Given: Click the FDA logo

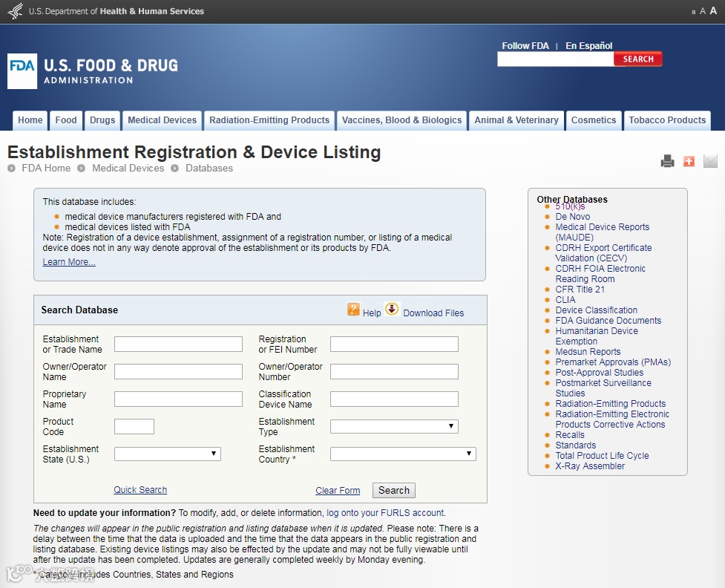Looking at the screenshot, I should pyautogui.click(x=22, y=71).
